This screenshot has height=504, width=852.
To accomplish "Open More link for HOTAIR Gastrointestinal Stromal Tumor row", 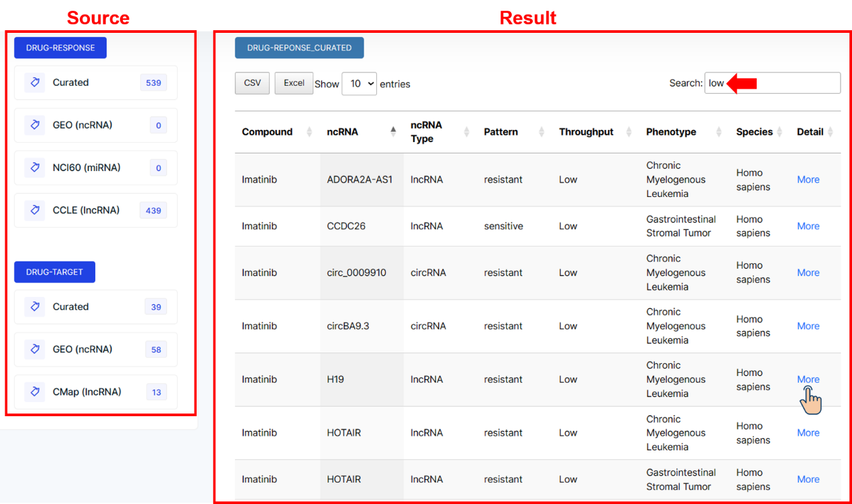I will (808, 479).
